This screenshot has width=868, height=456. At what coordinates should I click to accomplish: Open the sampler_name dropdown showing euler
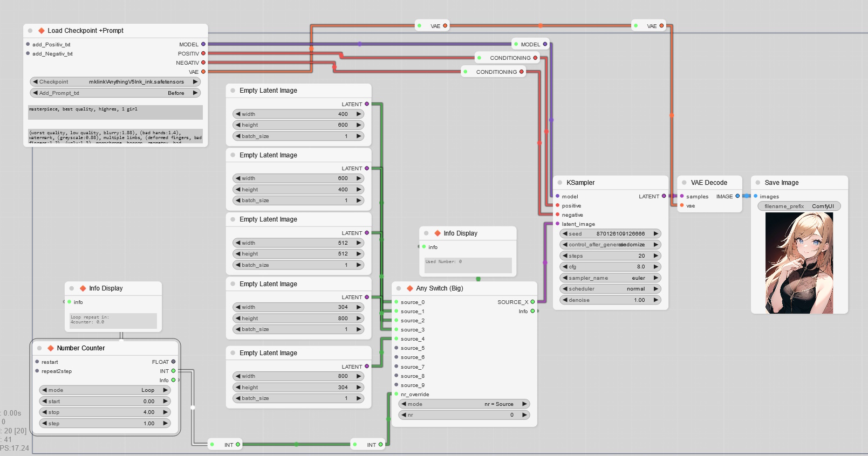pyautogui.click(x=611, y=278)
